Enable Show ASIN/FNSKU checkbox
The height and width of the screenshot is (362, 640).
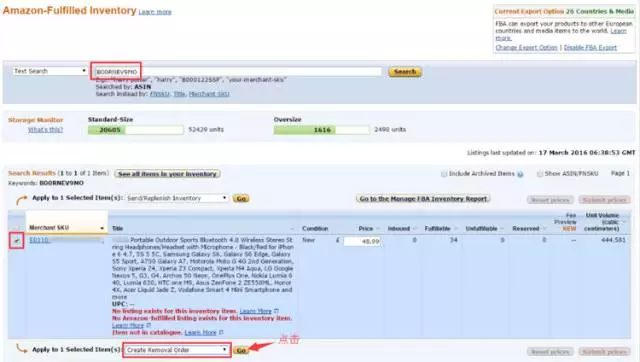tap(540, 174)
